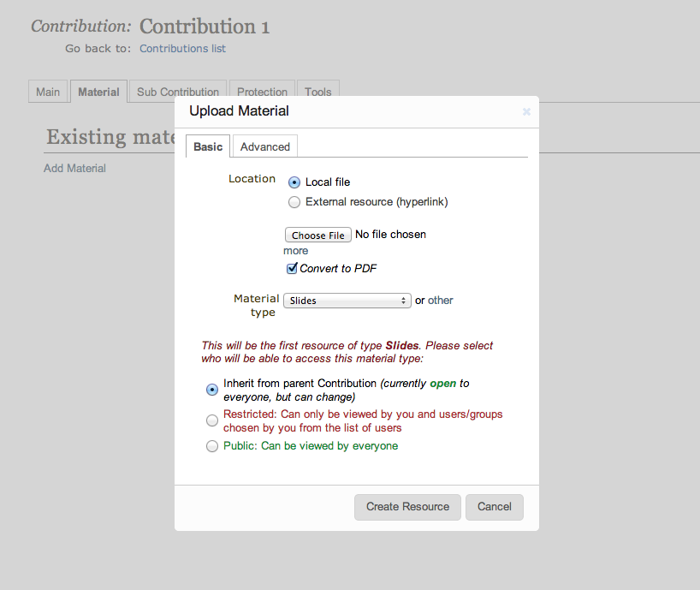Select External resource (hyperlink) option
700x590 pixels.
(x=294, y=202)
